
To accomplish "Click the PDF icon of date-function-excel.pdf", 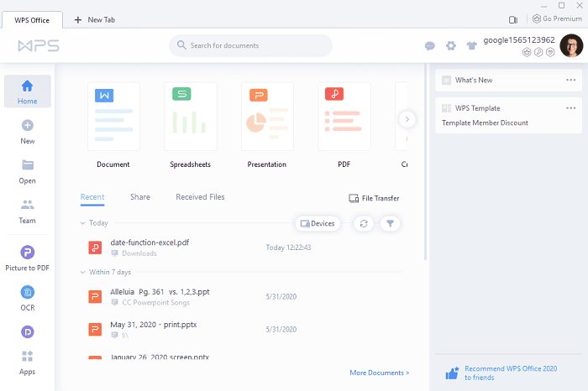I will tap(95, 248).
